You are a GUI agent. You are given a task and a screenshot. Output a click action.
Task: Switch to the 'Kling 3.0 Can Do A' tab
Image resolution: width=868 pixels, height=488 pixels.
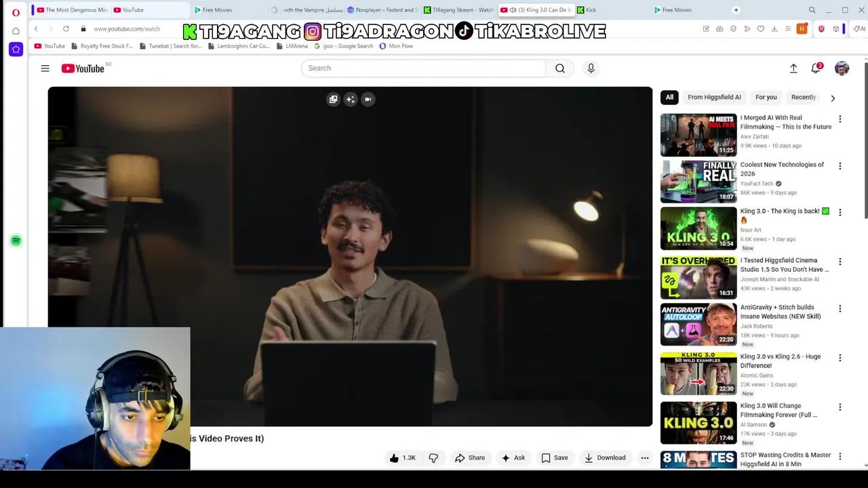536,10
